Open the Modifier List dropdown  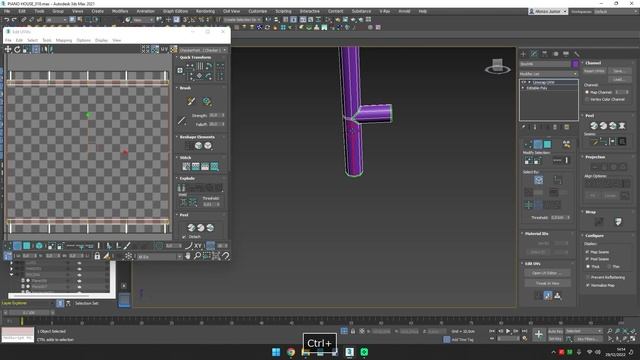pyautogui.click(x=549, y=74)
